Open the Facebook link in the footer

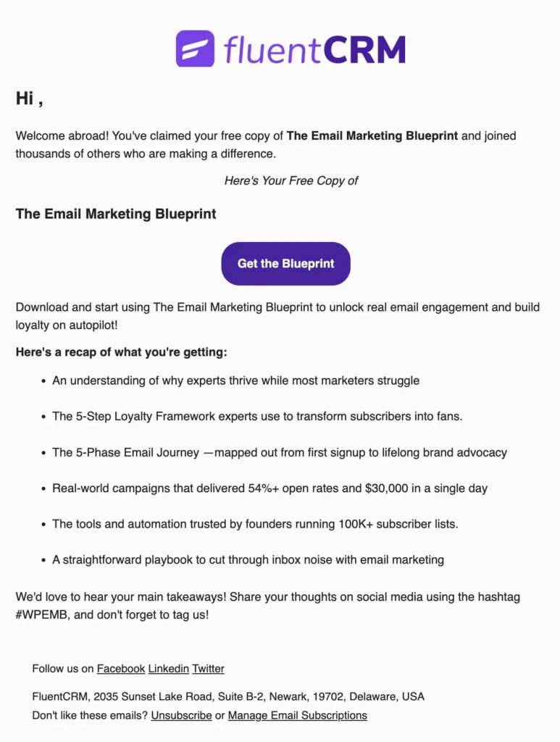[120, 668]
